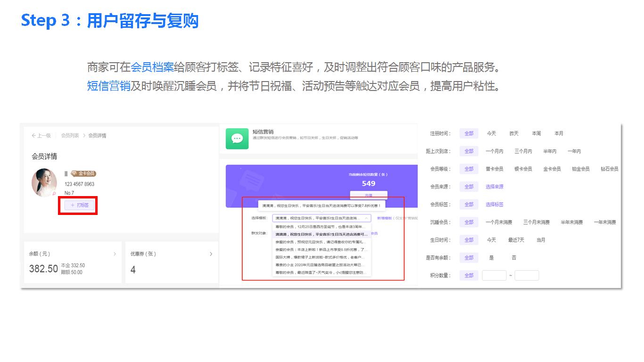This screenshot has height=362, width=644.
Task: Open balance details via 余额 chevron
Action: click(x=115, y=254)
